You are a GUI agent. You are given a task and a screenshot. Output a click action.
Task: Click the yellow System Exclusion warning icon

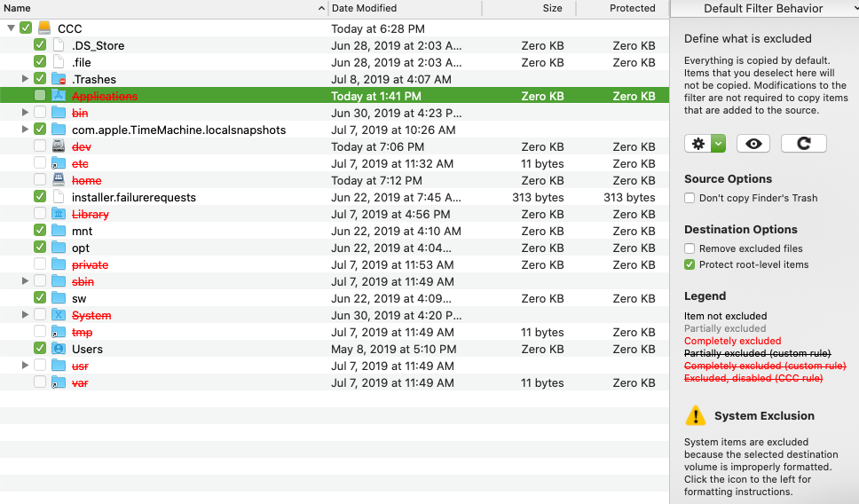[x=695, y=415]
